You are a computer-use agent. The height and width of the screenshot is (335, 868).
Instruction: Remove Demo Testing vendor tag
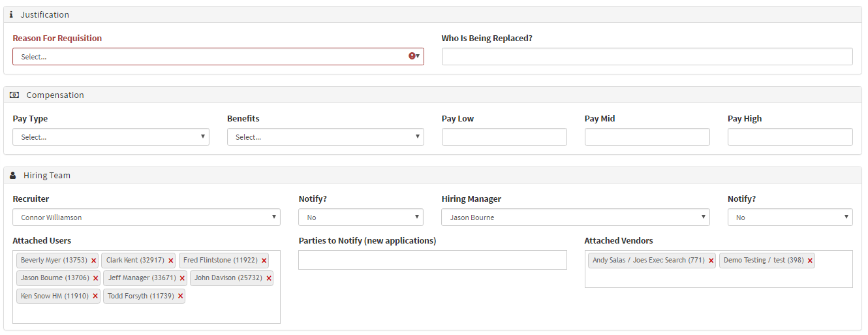(x=810, y=261)
